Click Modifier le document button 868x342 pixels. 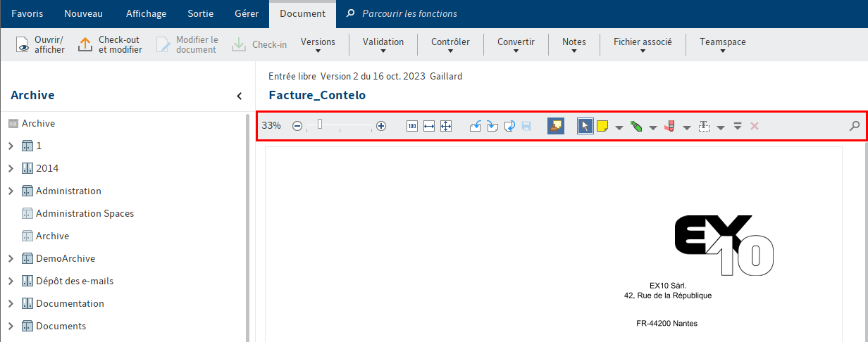pos(187,45)
